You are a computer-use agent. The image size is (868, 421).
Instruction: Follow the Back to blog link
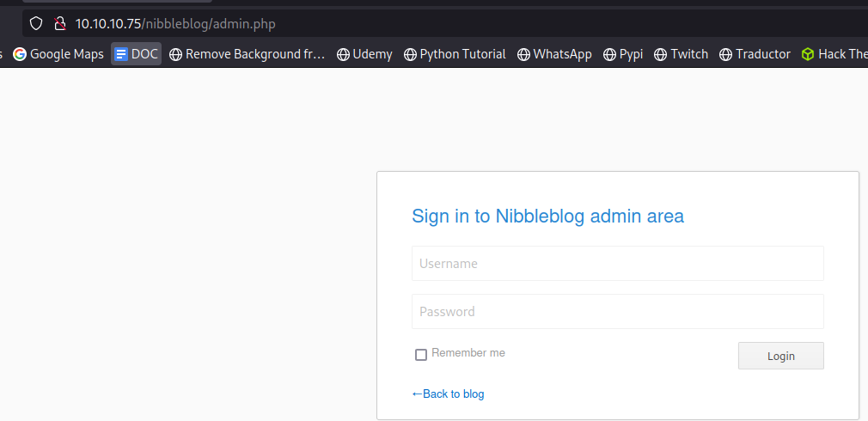click(448, 394)
